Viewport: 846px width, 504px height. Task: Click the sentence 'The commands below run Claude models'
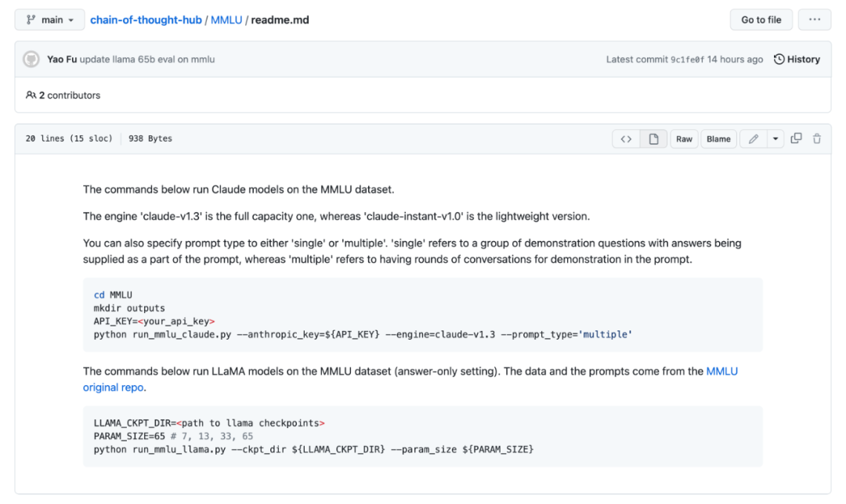[238, 189]
